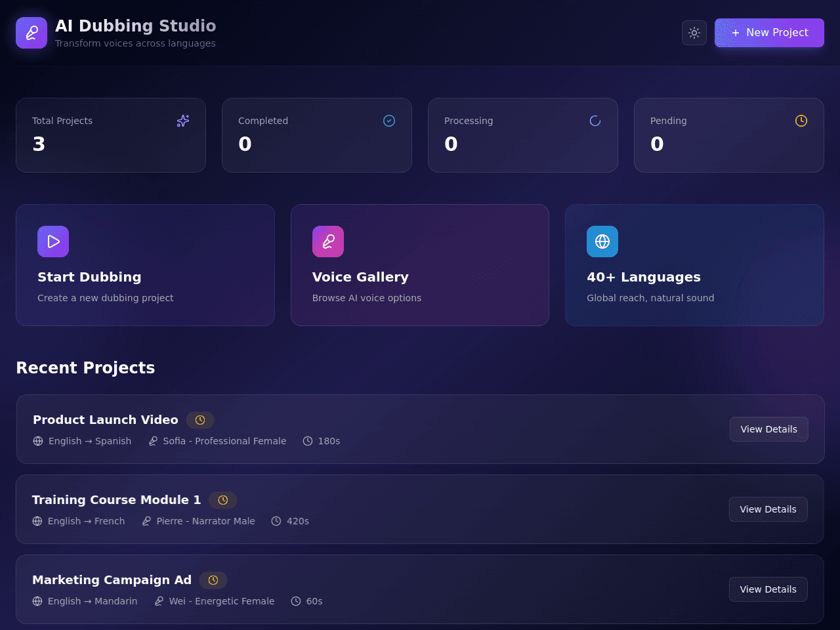View Details for Product Launch Video
The image size is (840, 630).
(x=769, y=429)
